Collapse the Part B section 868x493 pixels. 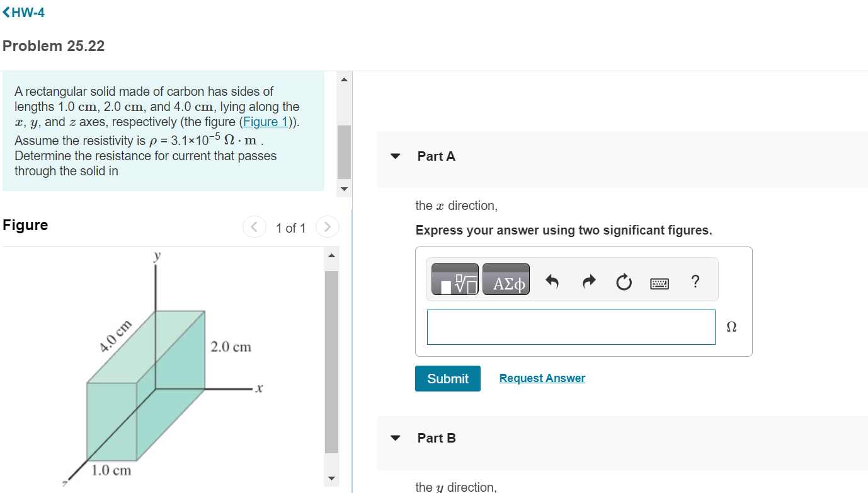point(395,438)
